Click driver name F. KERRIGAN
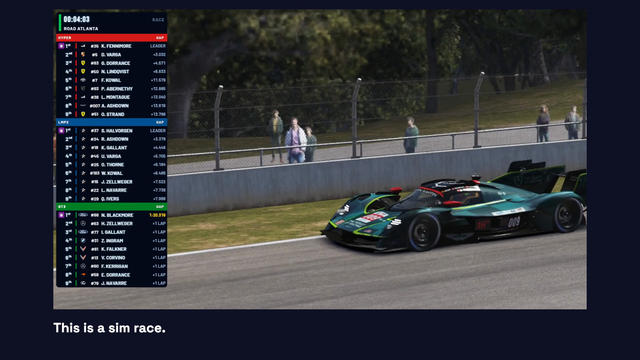The width and height of the screenshot is (640, 360). click(115, 266)
